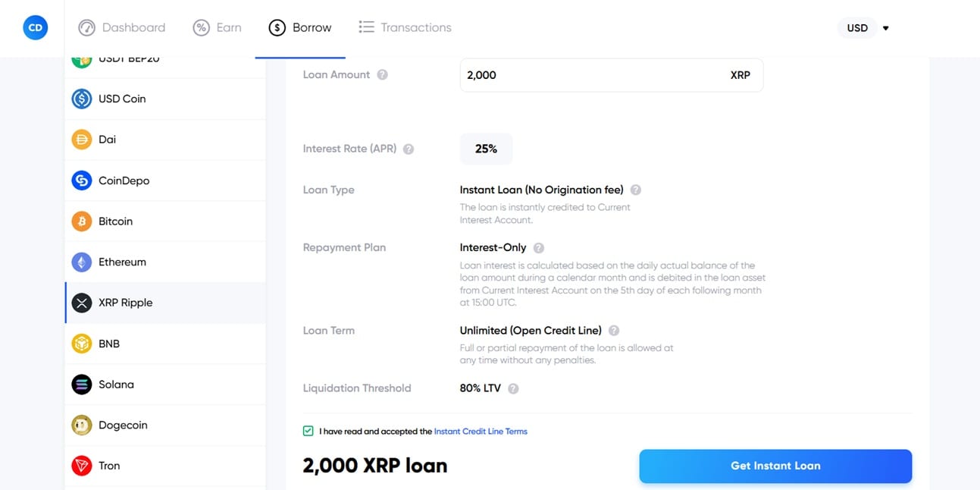The image size is (980, 490).
Task: Open the USD currency dropdown
Action: (x=863, y=27)
